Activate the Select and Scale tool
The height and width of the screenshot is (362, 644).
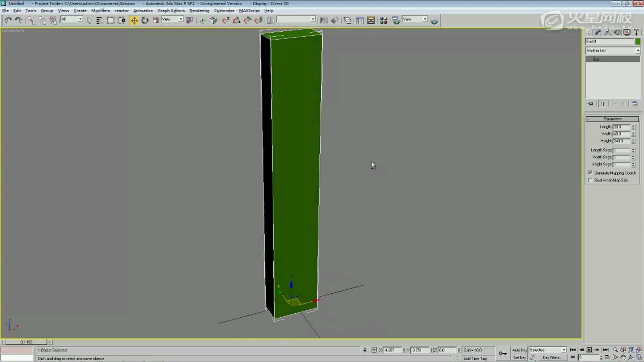[x=156, y=20]
